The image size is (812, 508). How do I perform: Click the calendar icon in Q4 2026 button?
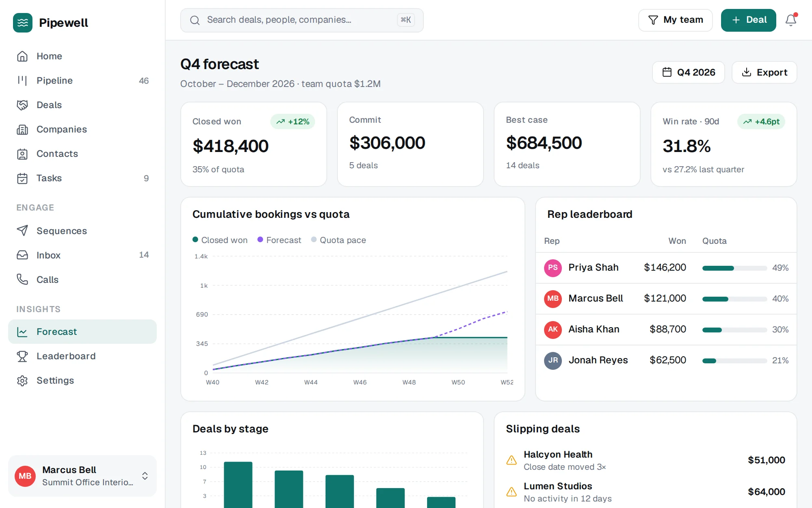pos(667,72)
